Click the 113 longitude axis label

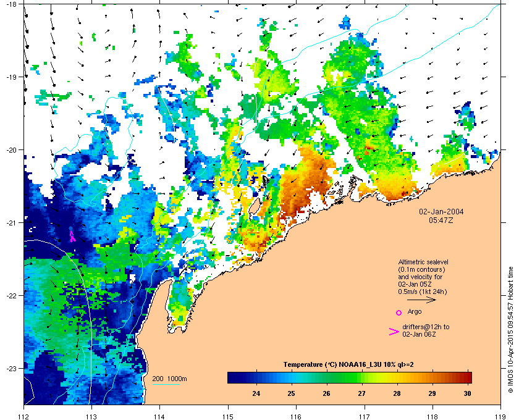coord(91,416)
